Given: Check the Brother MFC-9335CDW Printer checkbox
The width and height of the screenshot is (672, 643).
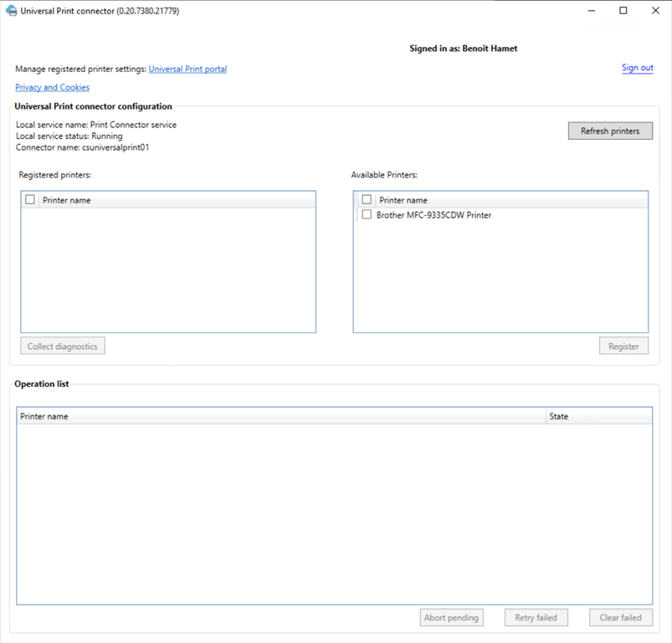Looking at the screenshot, I should [x=367, y=214].
